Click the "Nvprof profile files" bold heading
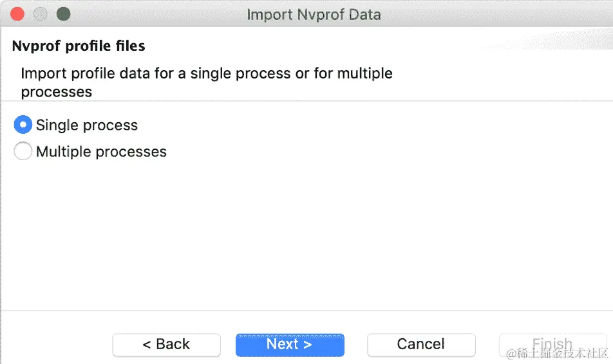 [79, 46]
